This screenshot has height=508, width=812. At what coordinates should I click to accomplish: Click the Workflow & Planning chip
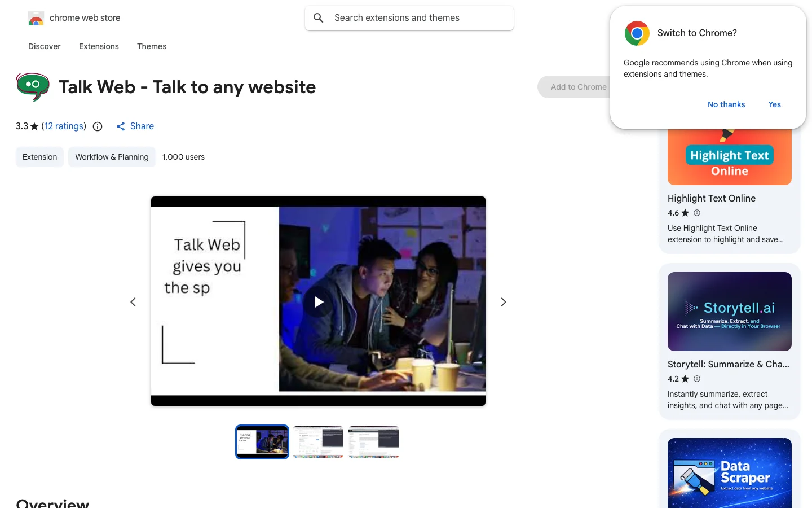click(112, 157)
